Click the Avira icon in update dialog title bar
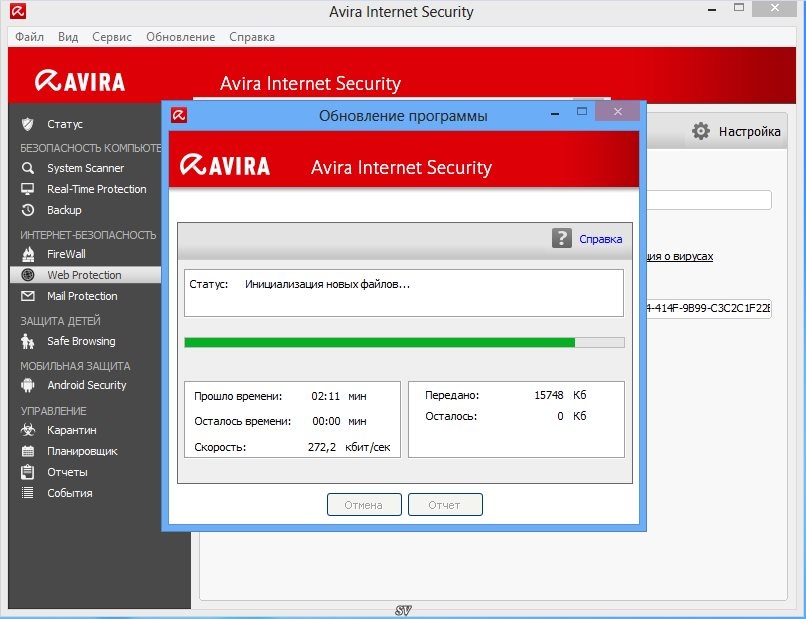This screenshot has height=619, width=806. 179,115
